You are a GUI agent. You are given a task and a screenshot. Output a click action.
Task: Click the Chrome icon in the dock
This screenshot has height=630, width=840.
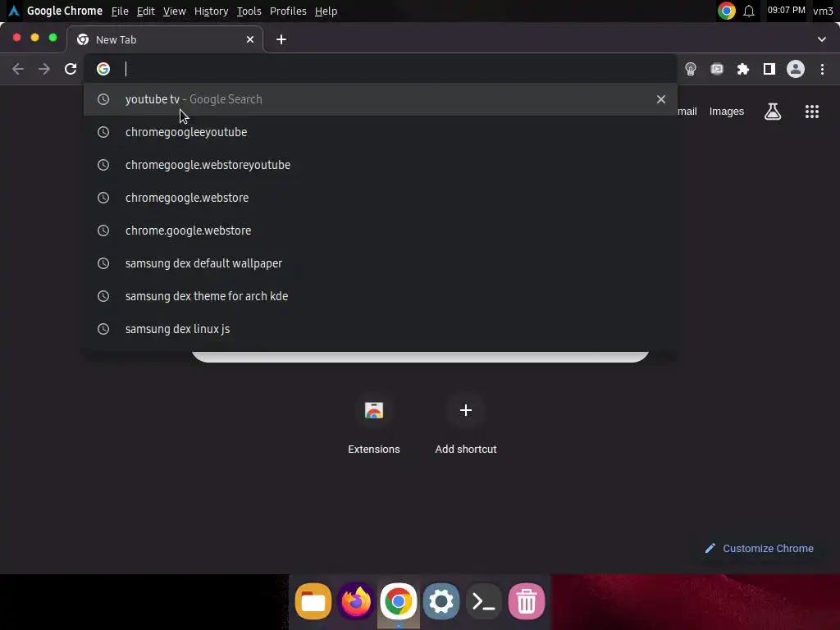coord(399,601)
